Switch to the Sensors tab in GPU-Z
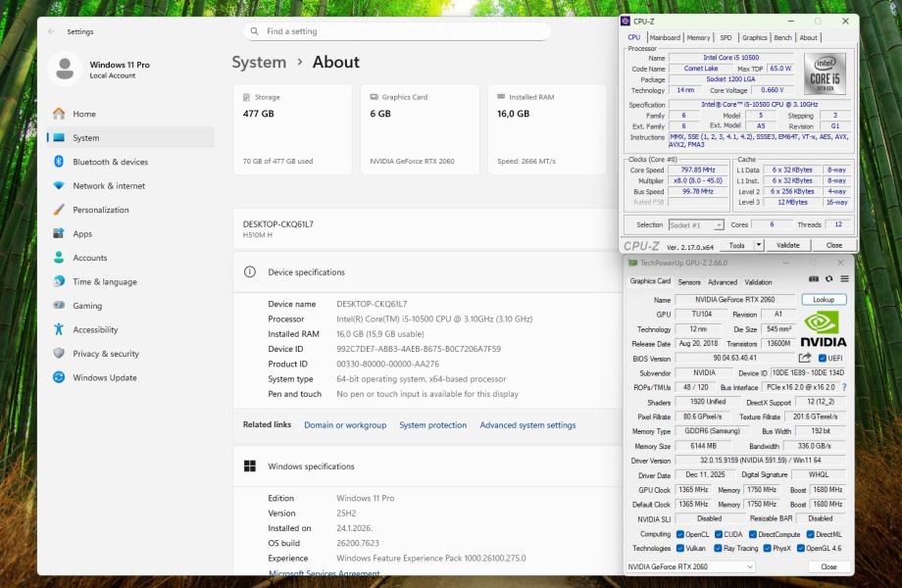Screen dimensions: 902x588 click(x=689, y=281)
